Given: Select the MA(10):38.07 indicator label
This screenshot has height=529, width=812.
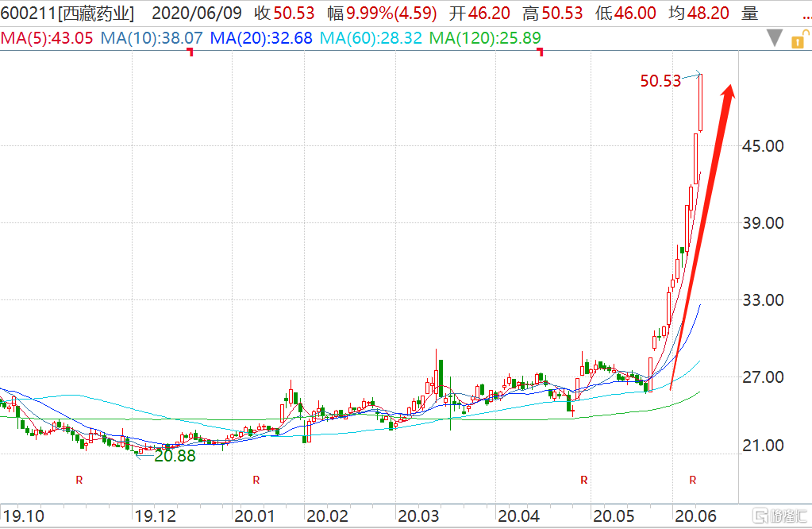Looking at the screenshot, I should [152, 38].
